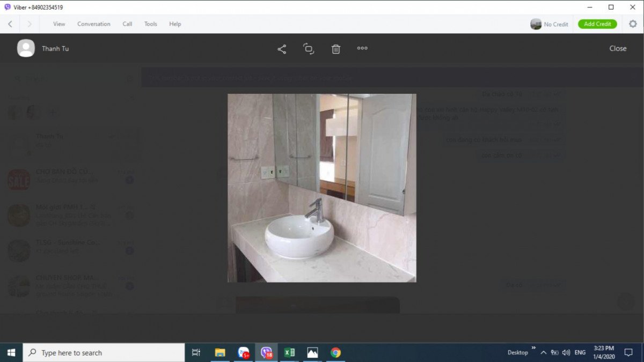
Task: Open the Tools menu
Action: pyautogui.click(x=151, y=24)
